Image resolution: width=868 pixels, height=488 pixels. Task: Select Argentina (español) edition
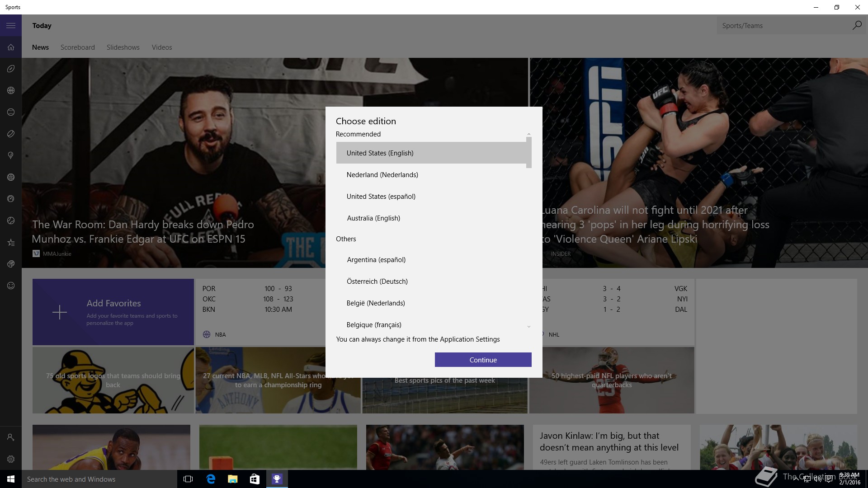coord(431,259)
